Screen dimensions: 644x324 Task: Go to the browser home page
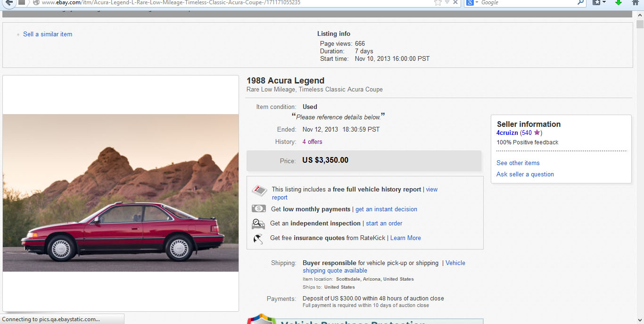(636, 2)
